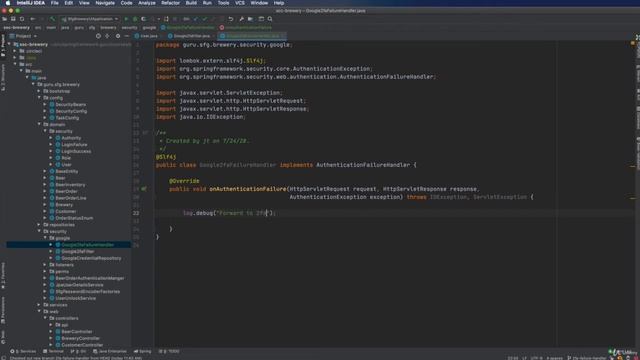Switch to the User.java editor tab

(146, 36)
